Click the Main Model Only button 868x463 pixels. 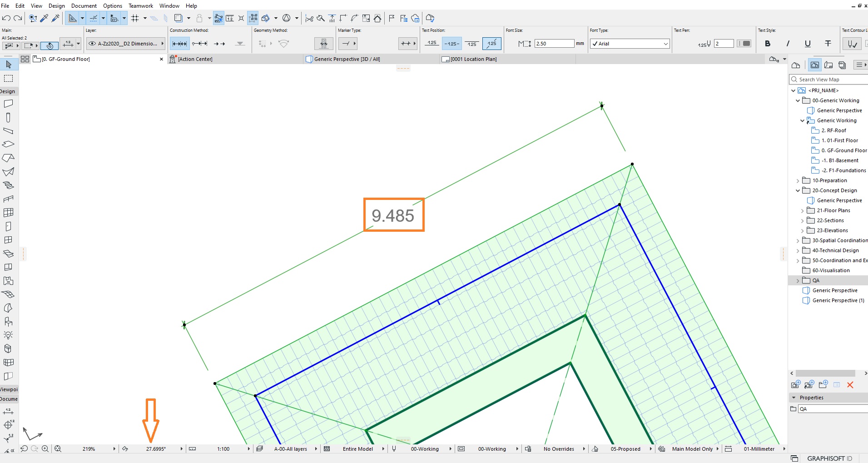(x=692, y=449)
